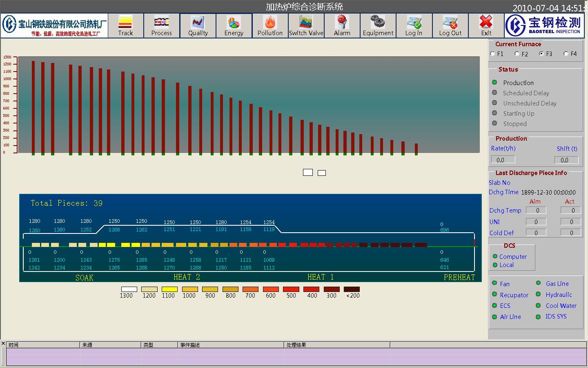The height and width of the screenshot is (368, 588).
Task: Click the 类型 column header
Action: [x=160, y=345]
